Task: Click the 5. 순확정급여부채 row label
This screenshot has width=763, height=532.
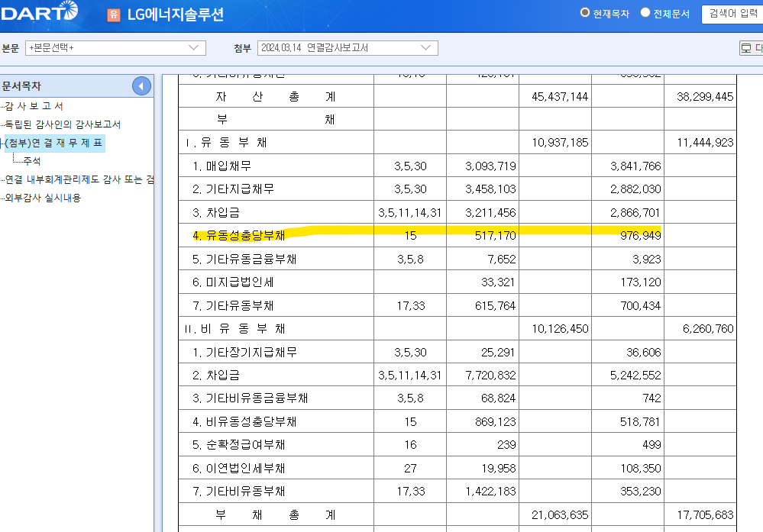Action: [x=239, y=444]
